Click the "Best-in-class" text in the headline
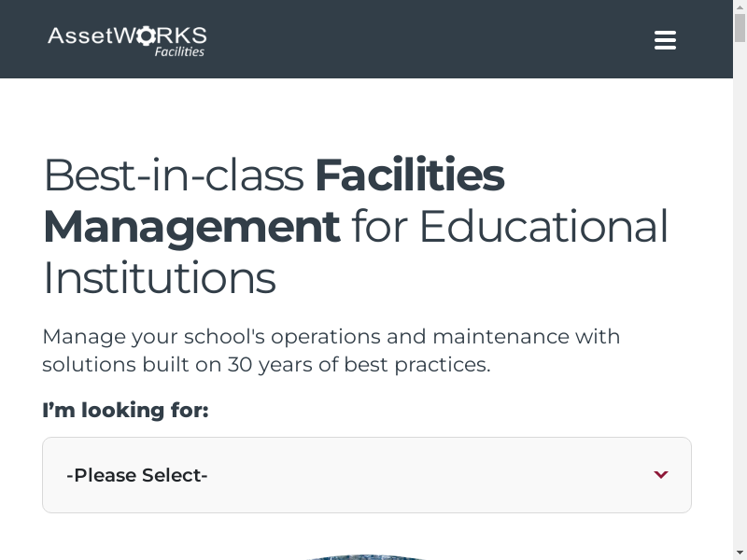The width and height of the screenshot is (747, 560). pyautogui.click(x=174, y=175)
